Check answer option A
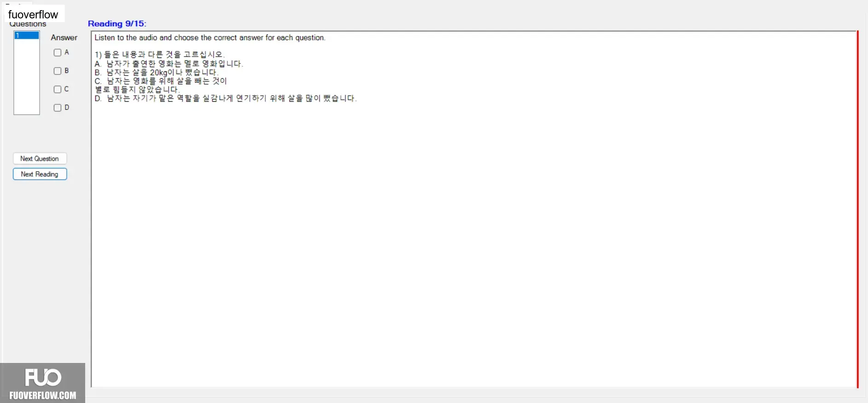 (58, 52)
